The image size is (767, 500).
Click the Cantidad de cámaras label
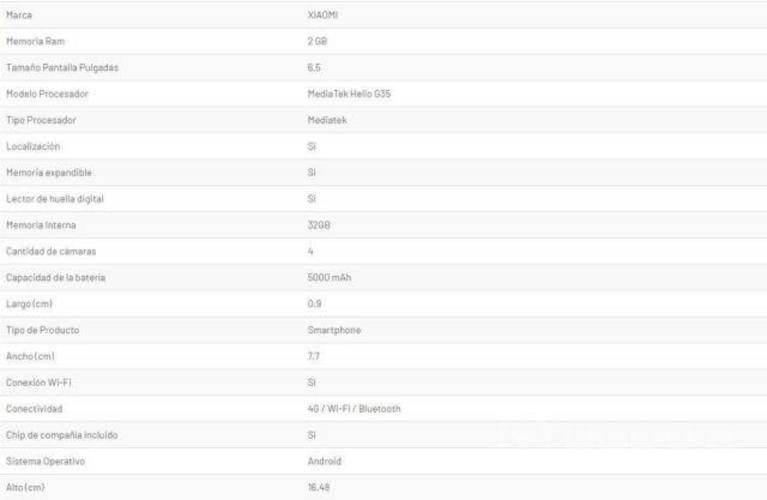[x=50, y=252]
